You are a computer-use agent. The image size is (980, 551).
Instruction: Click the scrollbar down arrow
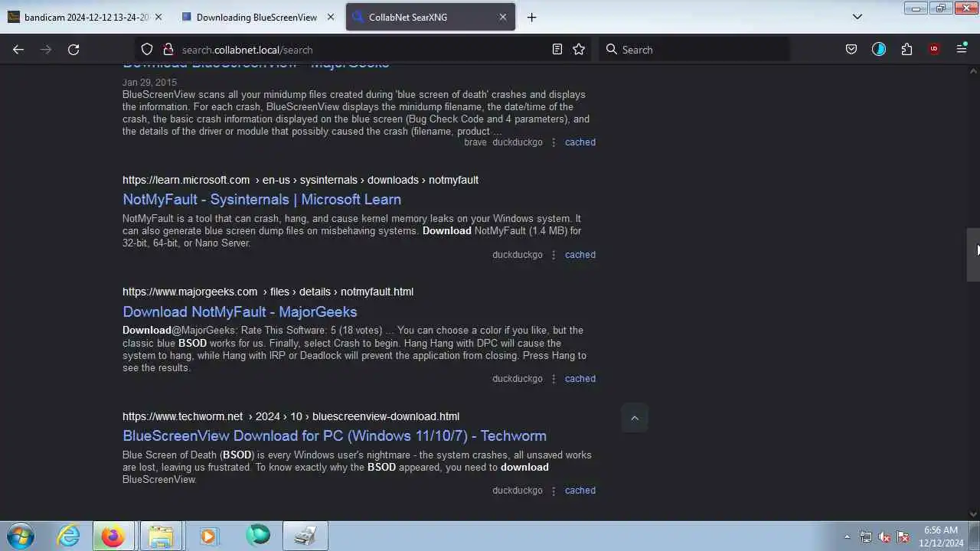pyautogui.click(x=973, y=514)
